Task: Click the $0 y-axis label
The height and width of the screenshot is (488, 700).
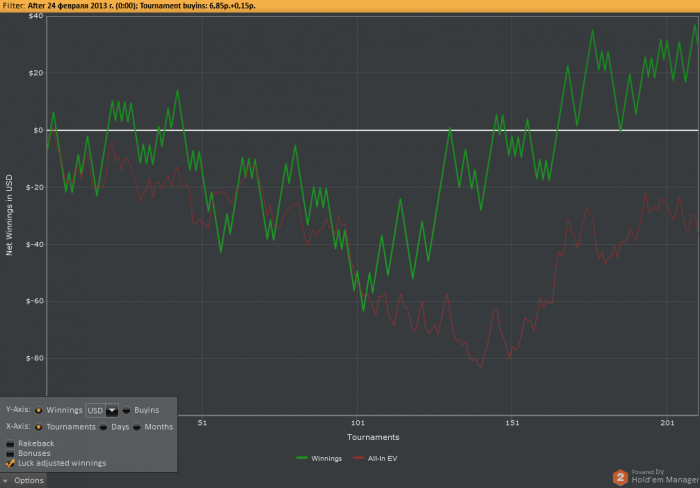Action: point(38,130)
